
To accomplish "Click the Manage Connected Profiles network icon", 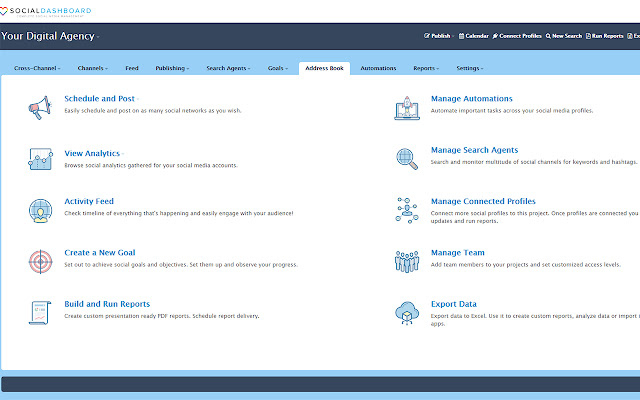I will tap(406, 209).
